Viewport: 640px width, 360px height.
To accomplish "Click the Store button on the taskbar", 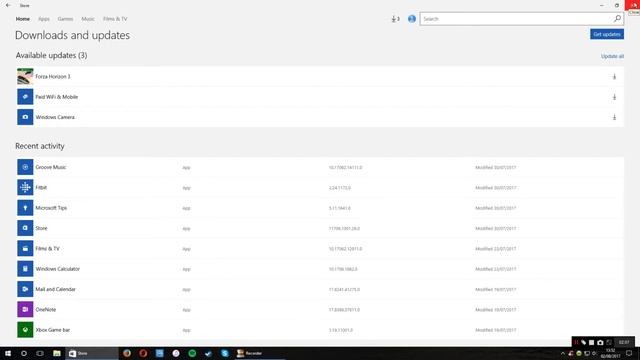I will tap(92, 353).
